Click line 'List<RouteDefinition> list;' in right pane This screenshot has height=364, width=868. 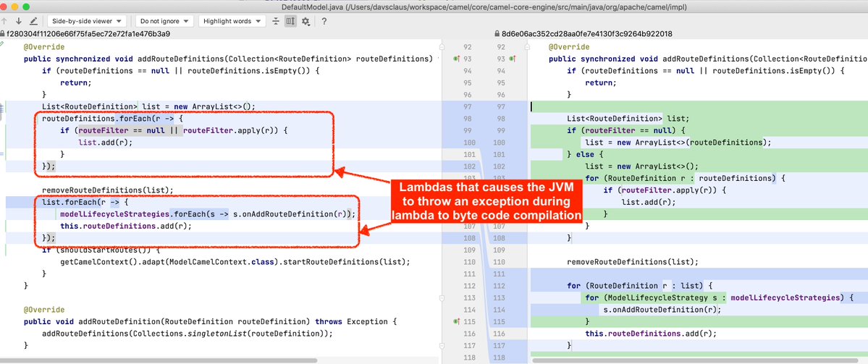click(628, 119)
